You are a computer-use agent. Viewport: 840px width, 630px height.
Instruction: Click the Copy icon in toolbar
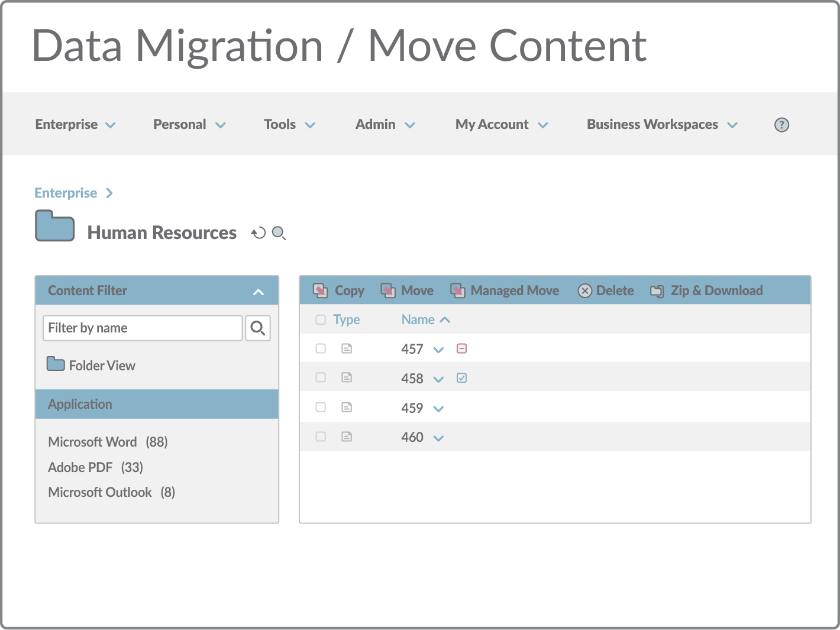pos(320,290)
